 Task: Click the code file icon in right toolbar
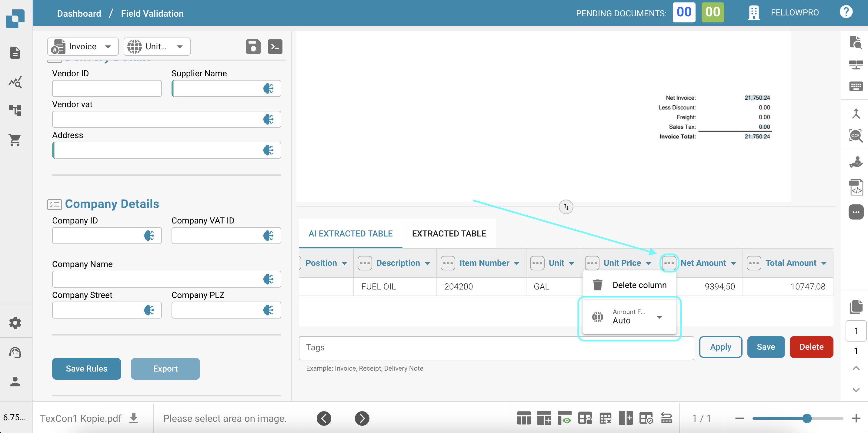point(856,187)
